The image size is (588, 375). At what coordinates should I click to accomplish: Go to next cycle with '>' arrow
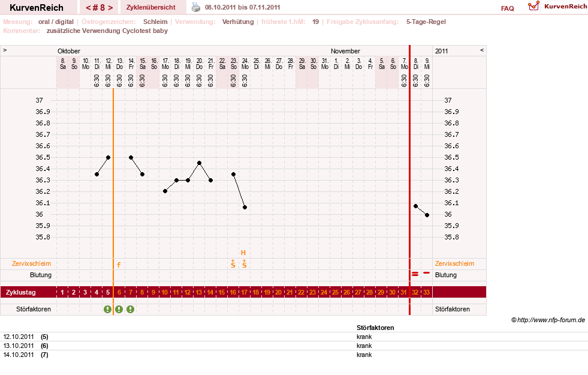coord(110,8)
